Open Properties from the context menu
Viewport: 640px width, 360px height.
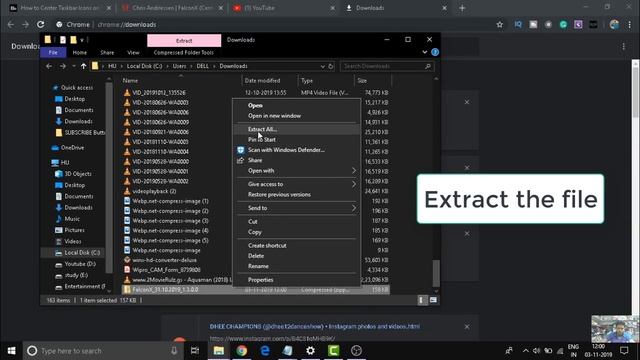[x=260, y=280]
